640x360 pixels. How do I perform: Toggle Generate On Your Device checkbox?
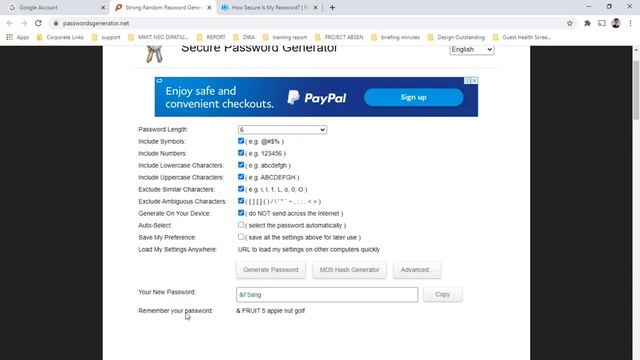point(241,213)
